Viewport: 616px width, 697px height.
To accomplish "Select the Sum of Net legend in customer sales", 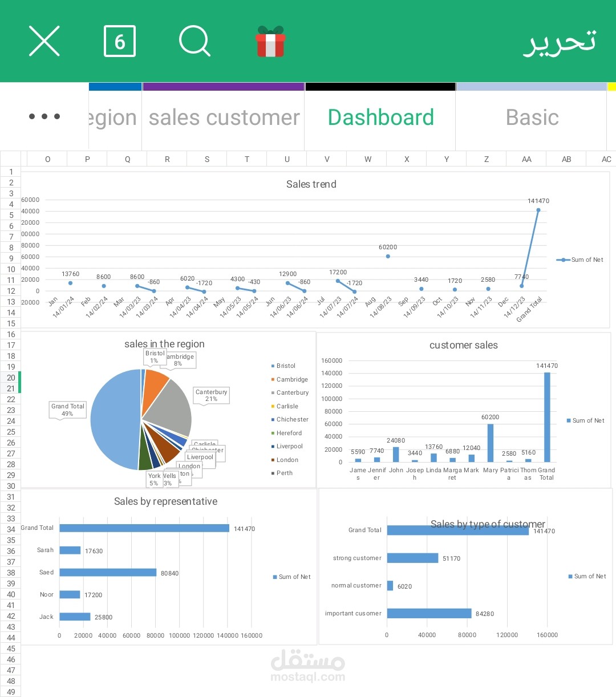I will click(585, 420).
